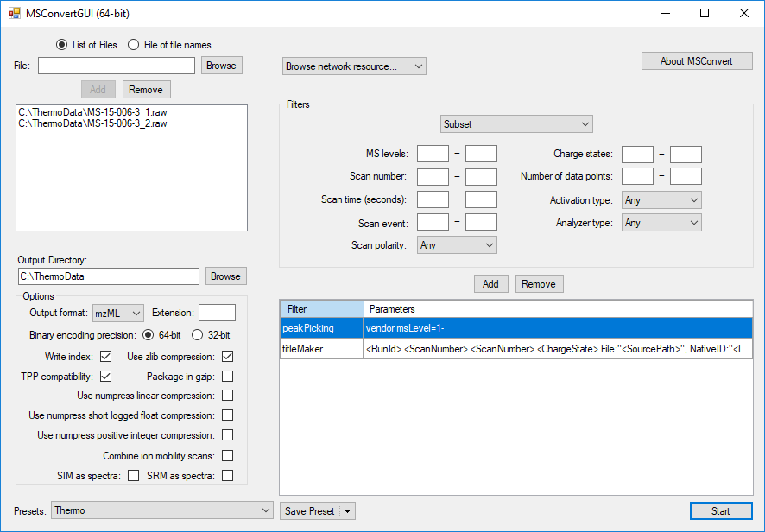Enable numpress linear compression checkbox
Image resolution: width=765 pixels, height=532 pixels.
tap(227, 396)
